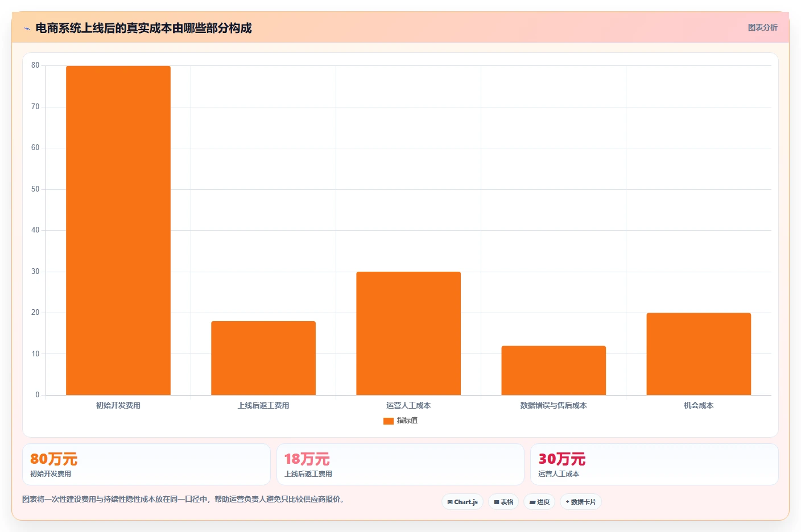Click the 指标值 legend label
The height and width of the screenshot is (532, 801).
[407, 421]
